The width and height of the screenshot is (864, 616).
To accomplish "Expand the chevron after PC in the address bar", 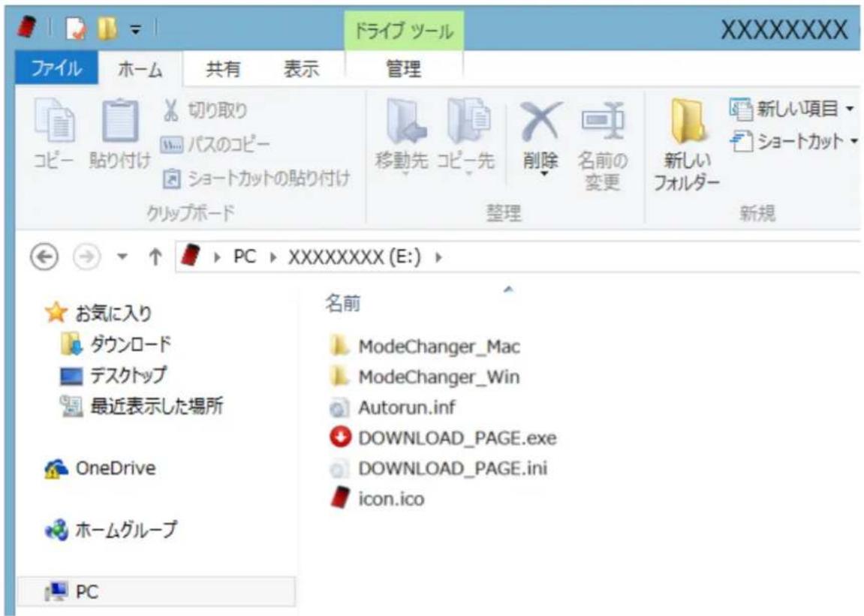I will click(272, 257).
